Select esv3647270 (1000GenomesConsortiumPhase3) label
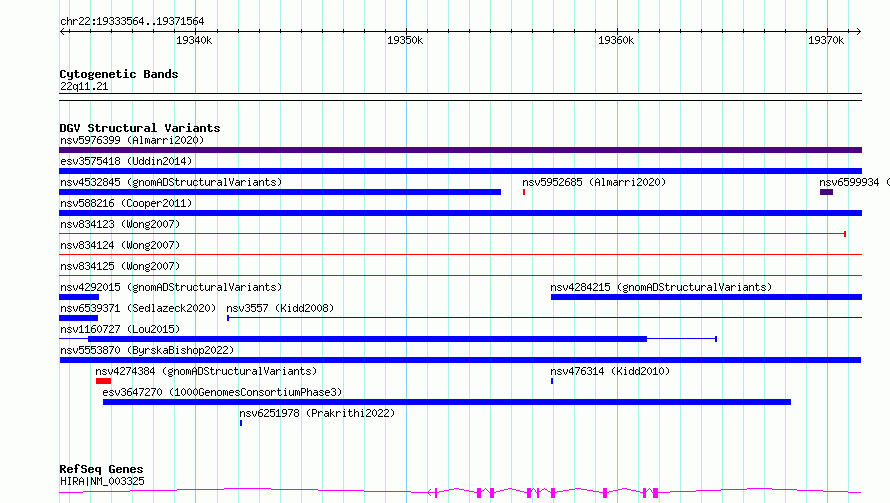Image resolution: width=890 pixels, height=503 pixels. [x=222, y=392]
